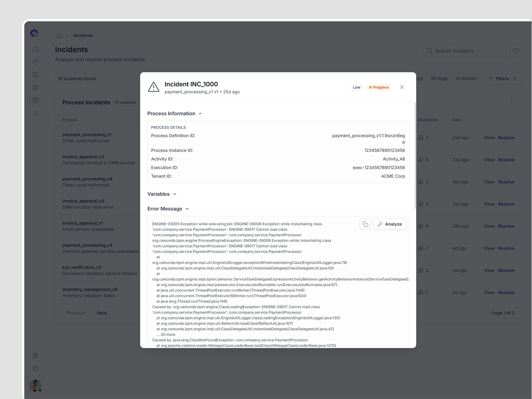Image resolution: width=532 pixels, height=399 pixels.
Task: Open the user profile sidebar icon
Action: (35, 113)
